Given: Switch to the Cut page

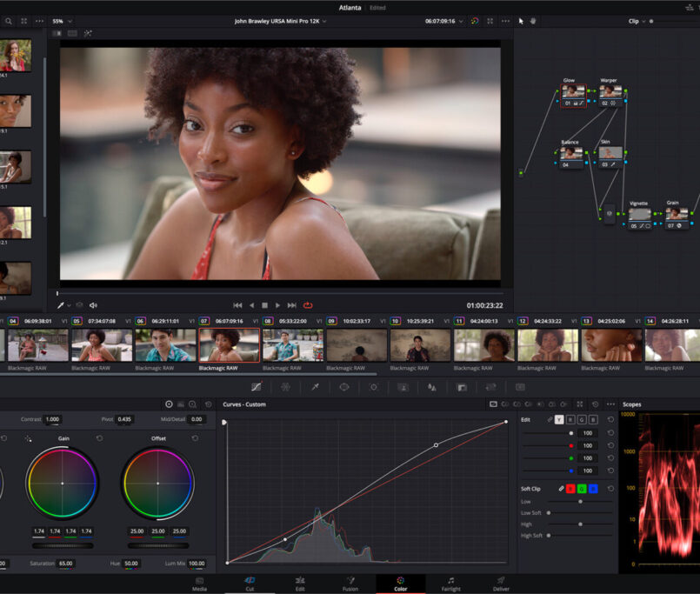Looking at the screenshot, I should point(250,584).
